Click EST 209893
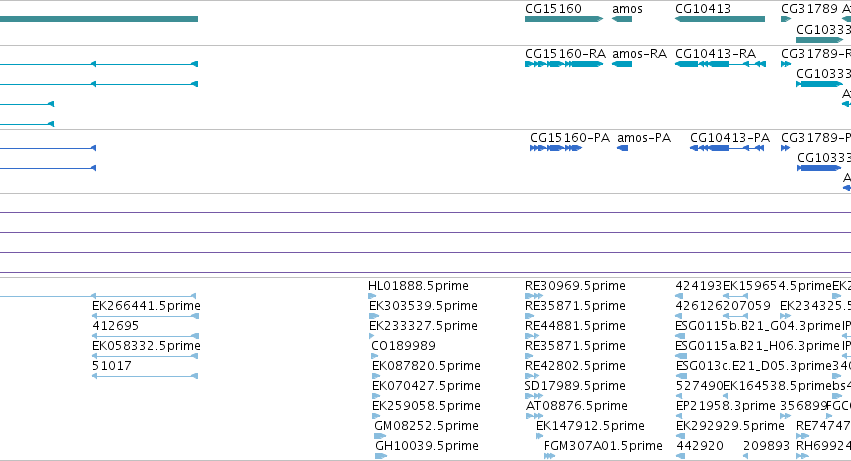851x461 pixels. click(x=766, y=446)
